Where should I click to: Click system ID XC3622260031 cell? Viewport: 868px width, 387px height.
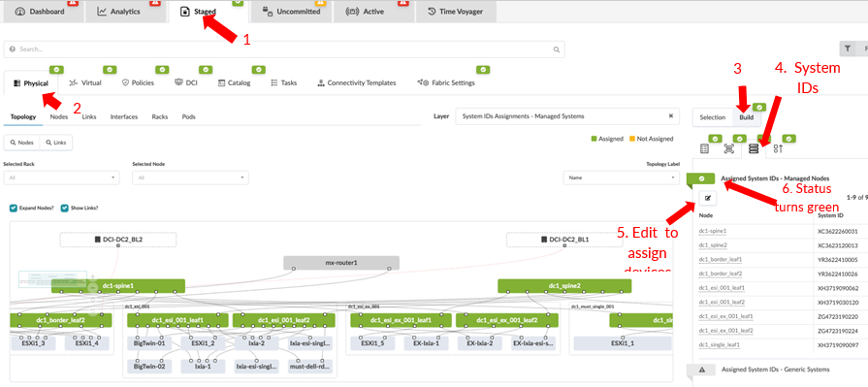(x=837, y=231)
